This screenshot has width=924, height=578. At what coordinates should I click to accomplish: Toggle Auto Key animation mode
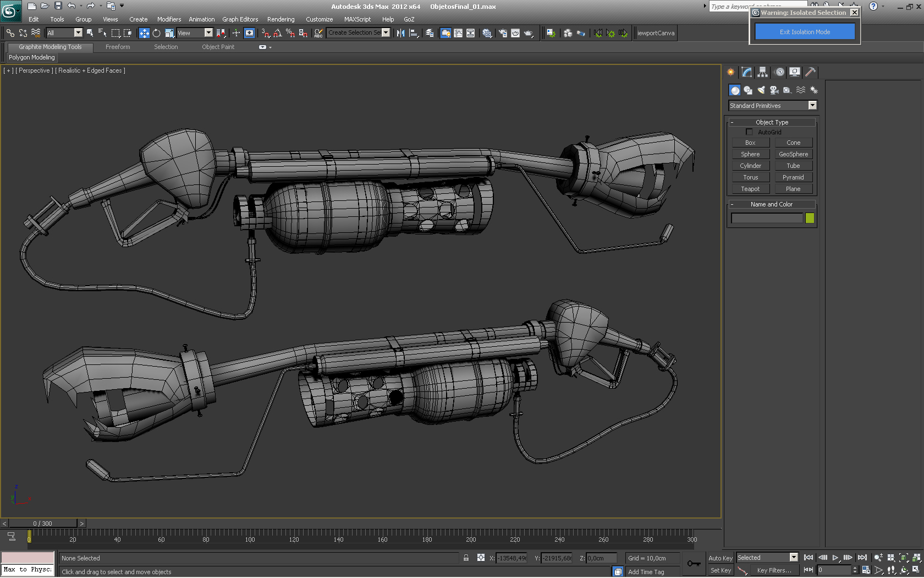click(720, 558)
